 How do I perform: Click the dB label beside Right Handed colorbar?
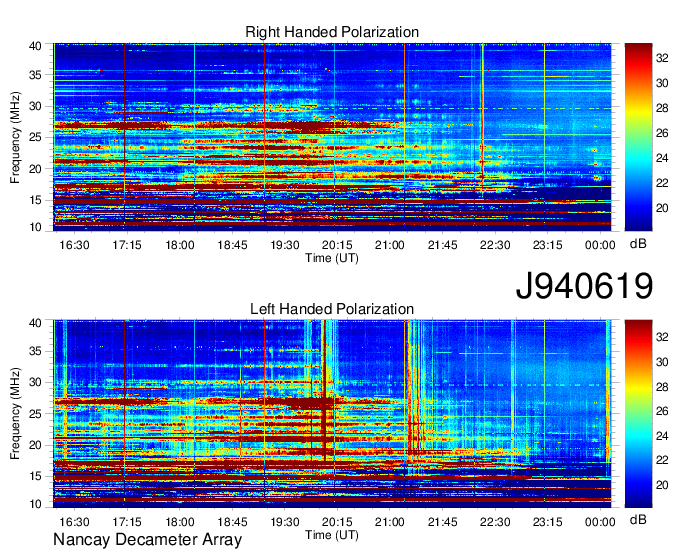point(638,244)
